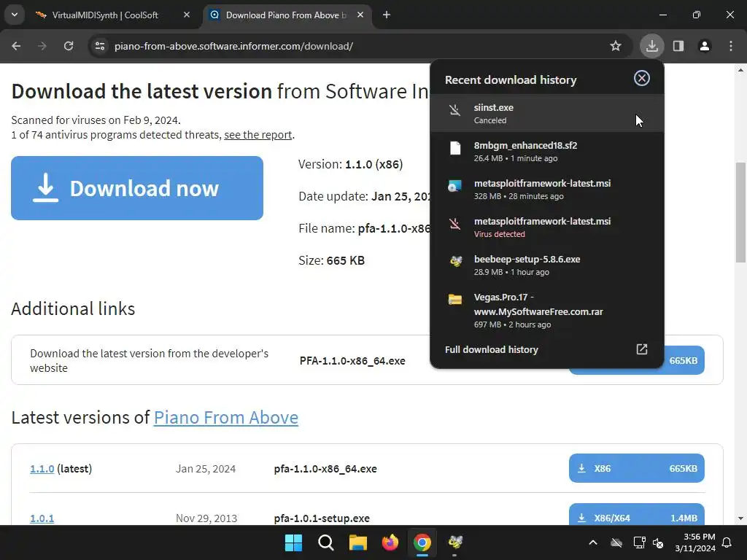Click the scrollbar down arrow

pyautogui.click(x=740, y=518)
